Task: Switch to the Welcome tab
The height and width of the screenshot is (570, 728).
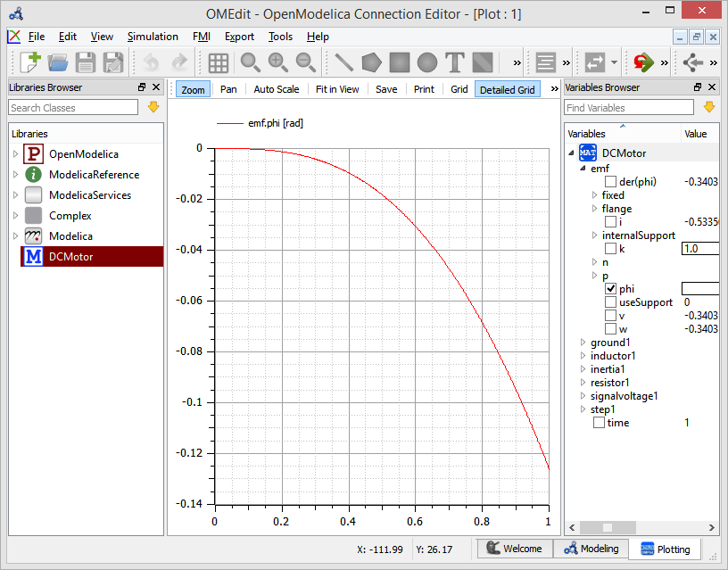Action: tap(516, 549)
